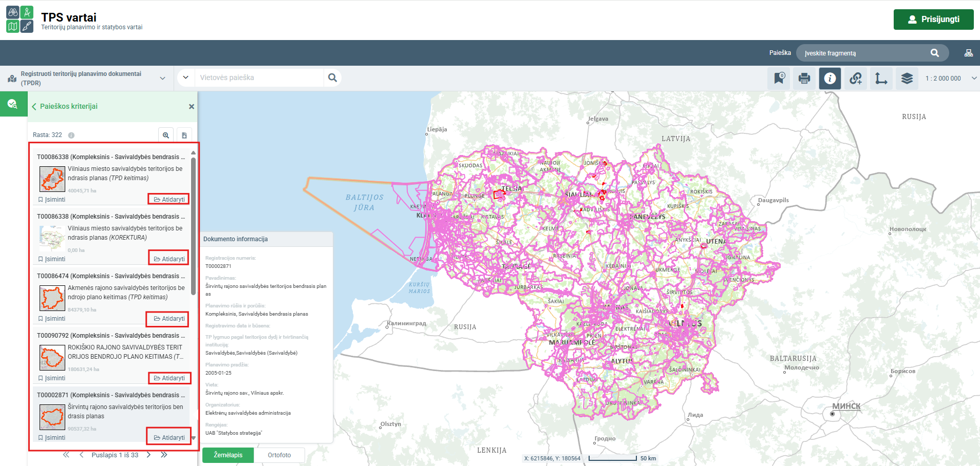
Task: Open the map layers panel
Action: point(907,79)
